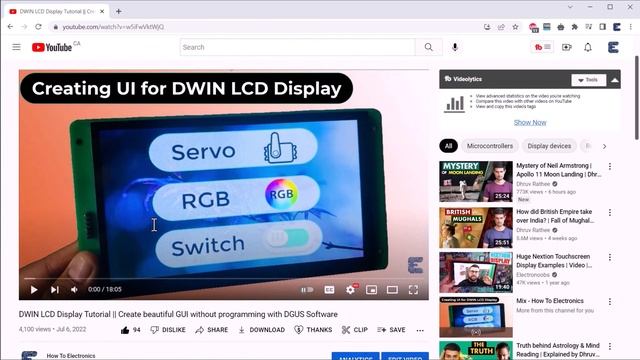This screenshot has height=360, width=640.
Task: Enable theater mode view
Action: coord(392,290)
